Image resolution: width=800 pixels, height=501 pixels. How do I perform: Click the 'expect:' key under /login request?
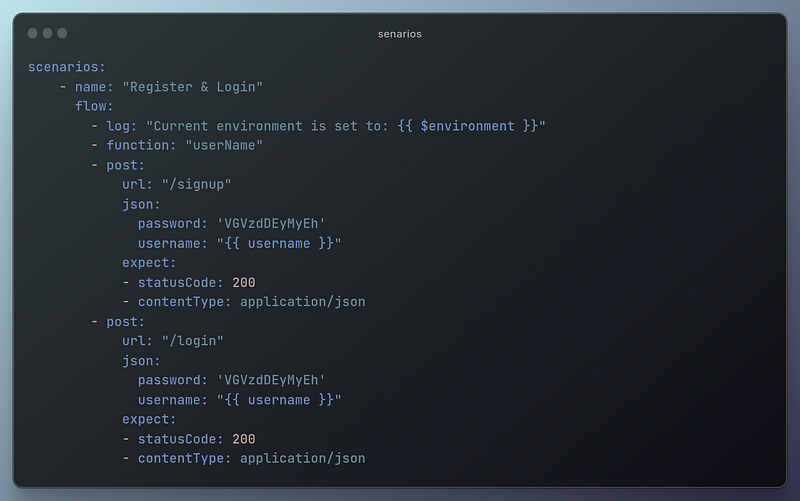pos(149,419)
